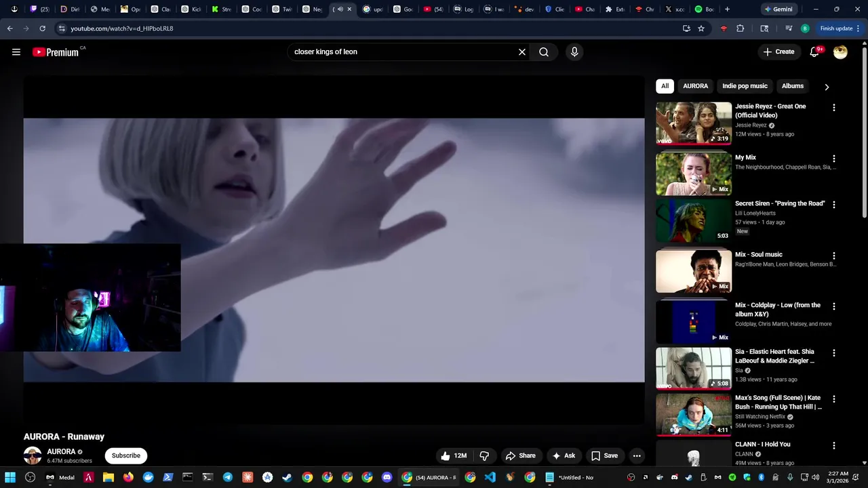Mute the playing tab's speaker icon
This screenshot has width=868, height=488.
click(340, 9)
